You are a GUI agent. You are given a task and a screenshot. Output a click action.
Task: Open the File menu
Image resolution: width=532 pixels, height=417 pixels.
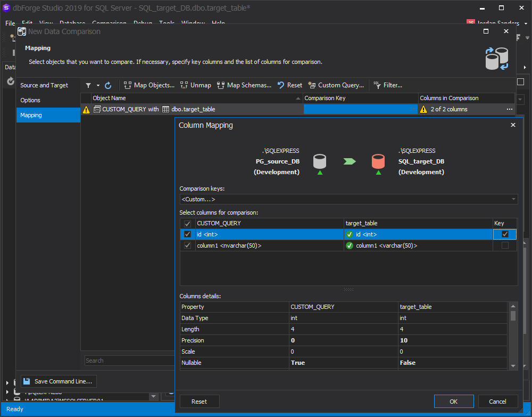tap(10, 23)
